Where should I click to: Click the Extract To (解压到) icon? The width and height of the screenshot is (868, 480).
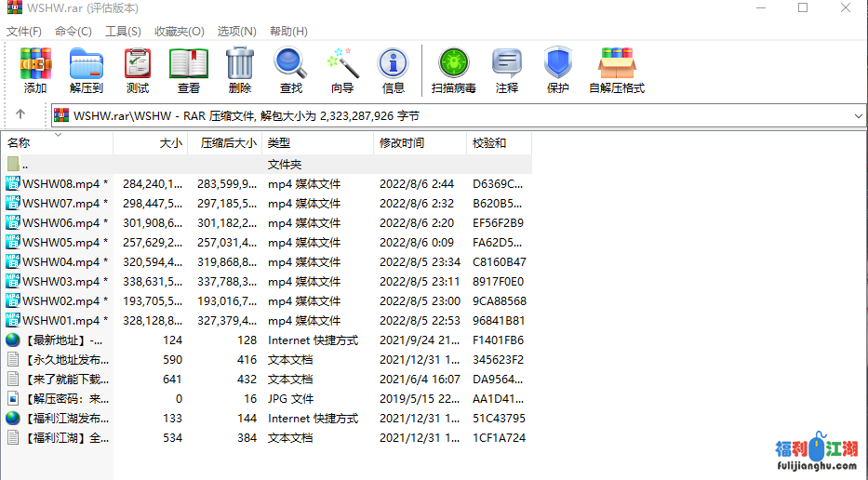[x=87, y=70]
